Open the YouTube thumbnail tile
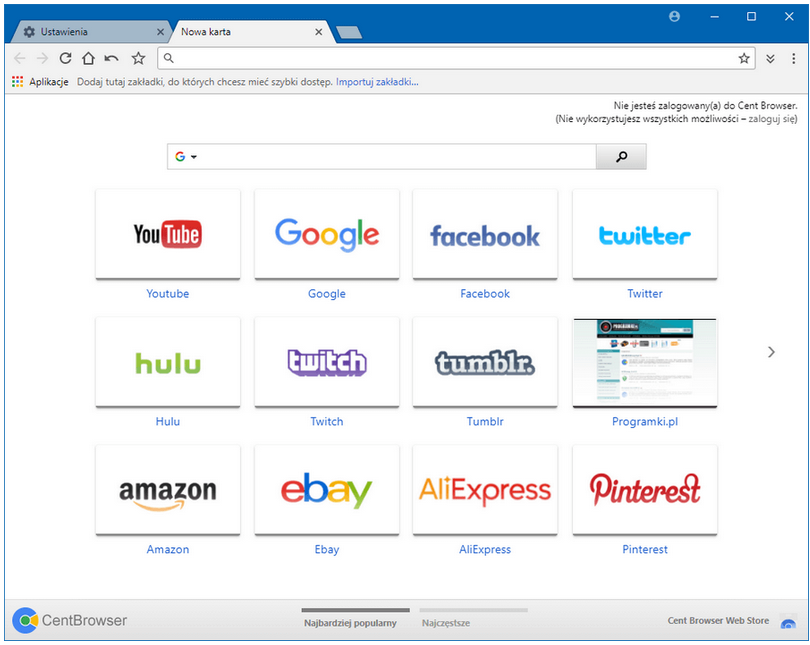The height and width of the screenshot is (645, 810). point(168,234)
